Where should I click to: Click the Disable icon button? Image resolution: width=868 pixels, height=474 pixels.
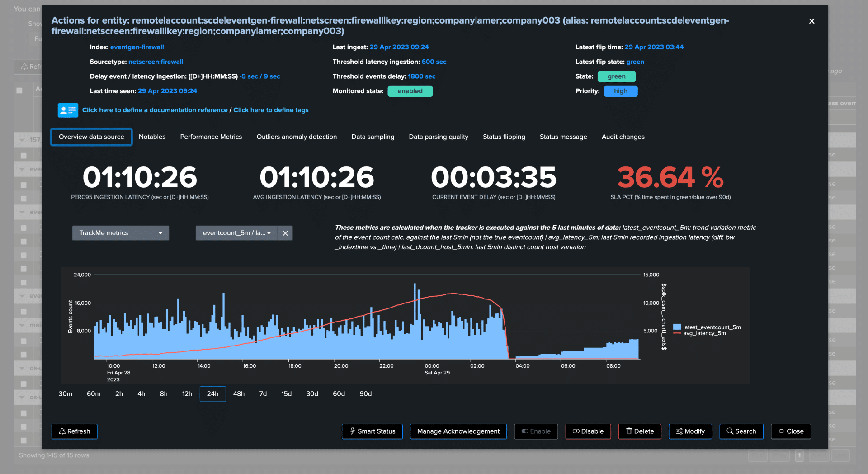click(576, 431)
